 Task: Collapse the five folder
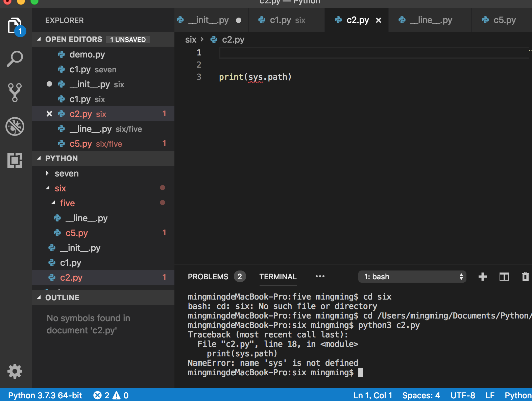[53, 203]
